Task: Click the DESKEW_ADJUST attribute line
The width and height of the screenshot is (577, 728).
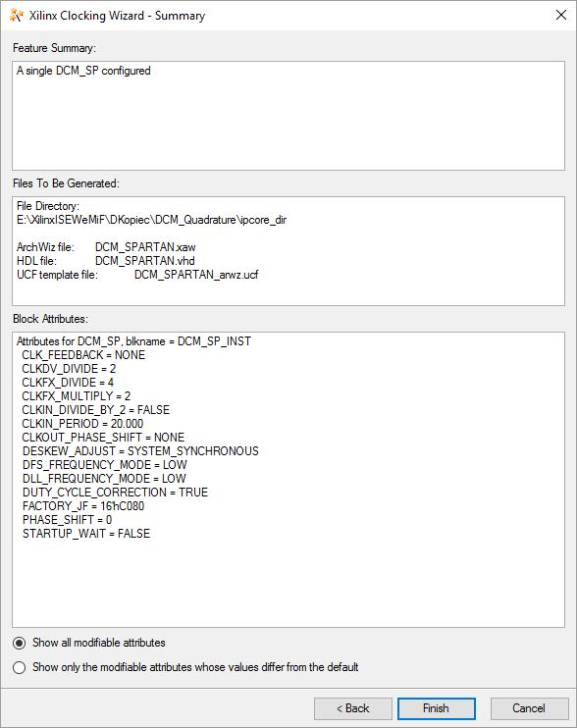Action: point(140,450)
